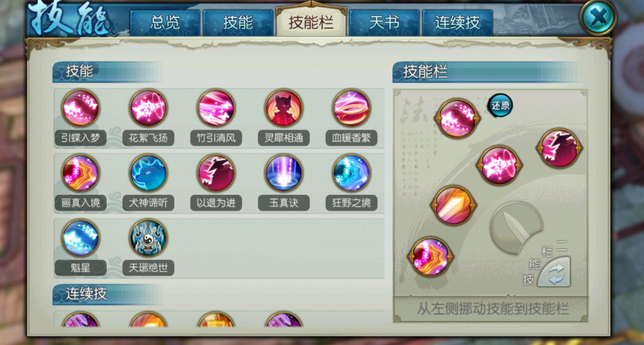Pick the 灵犀相通 skill icon

click(284, 108)
